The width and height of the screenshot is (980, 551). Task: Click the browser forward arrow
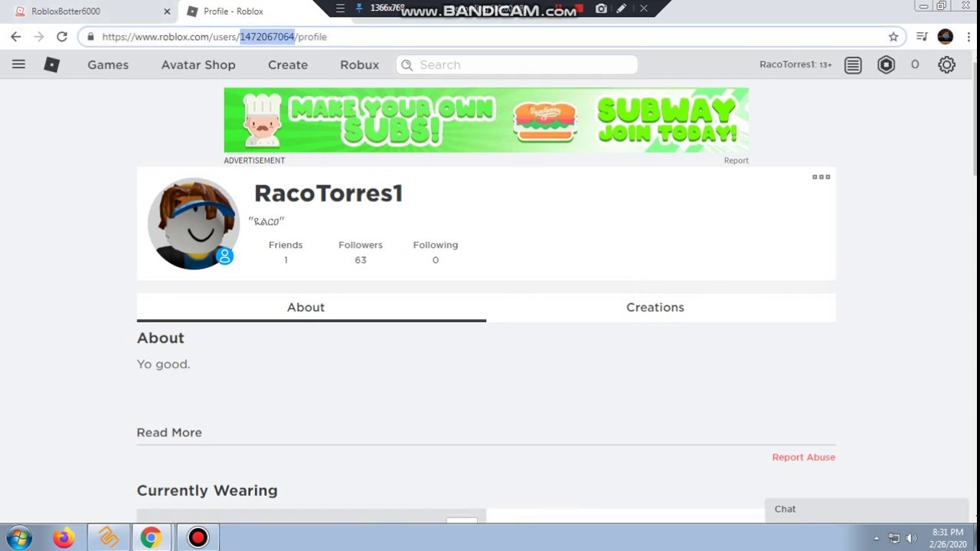39,37
